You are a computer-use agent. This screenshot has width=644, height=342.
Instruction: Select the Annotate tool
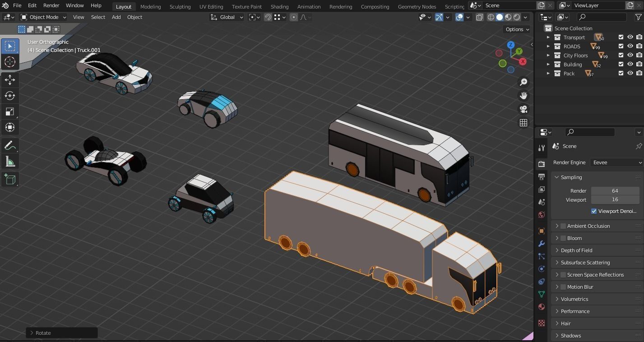(10, 146)
